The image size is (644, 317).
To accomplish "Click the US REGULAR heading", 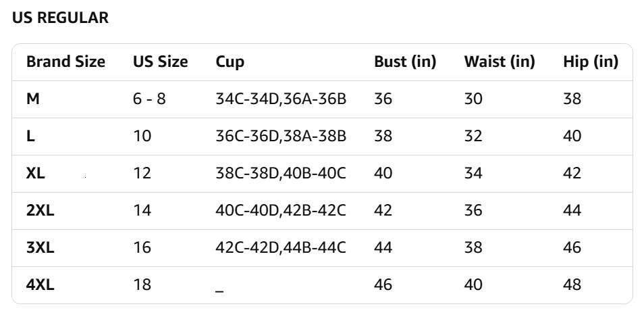I will (x=60, y=18).
